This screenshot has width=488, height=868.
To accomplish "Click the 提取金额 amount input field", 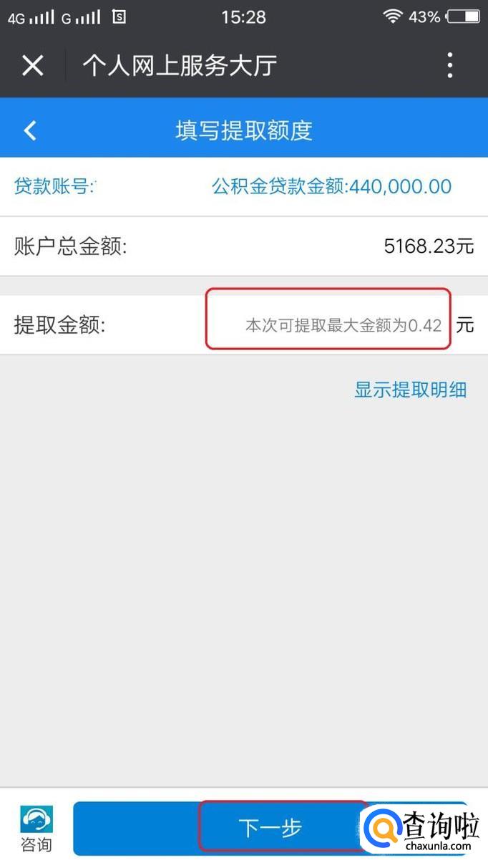I will (x=328, y=326).
